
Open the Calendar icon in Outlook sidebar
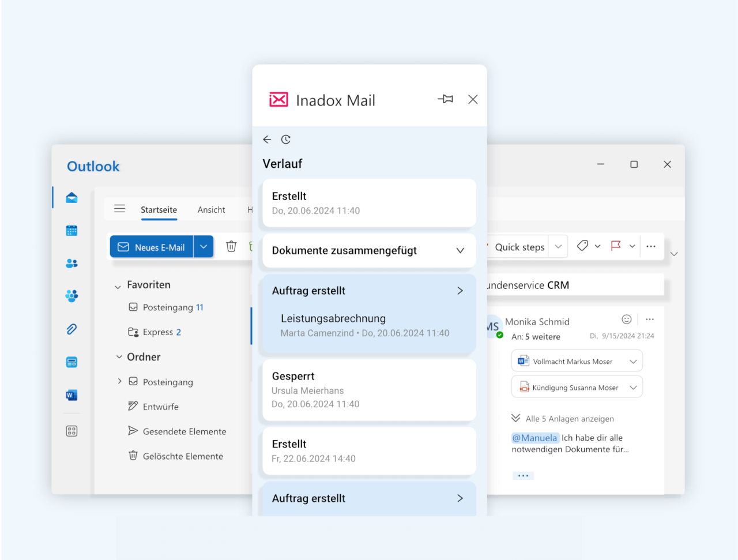[x=71, y=231]
